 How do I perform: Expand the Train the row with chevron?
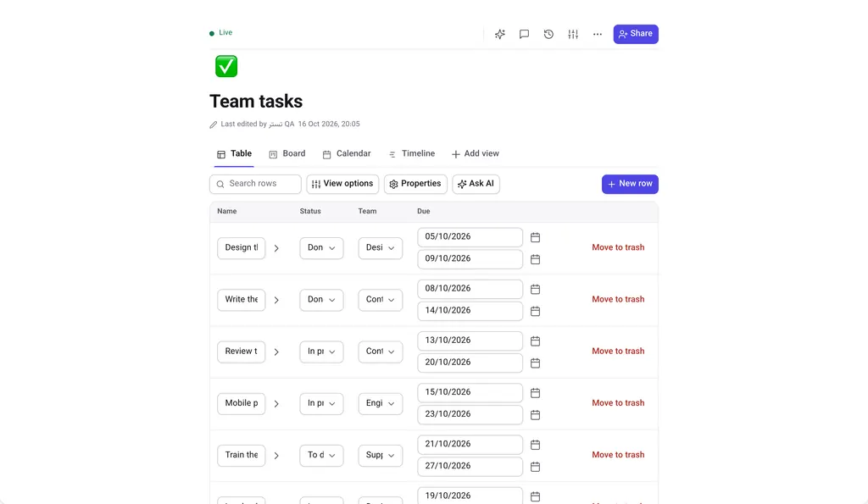point(276,456)
